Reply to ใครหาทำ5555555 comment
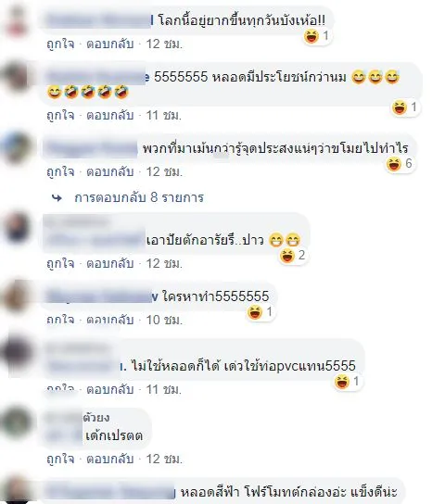This screenshot has height=504, width=445. 110,321
